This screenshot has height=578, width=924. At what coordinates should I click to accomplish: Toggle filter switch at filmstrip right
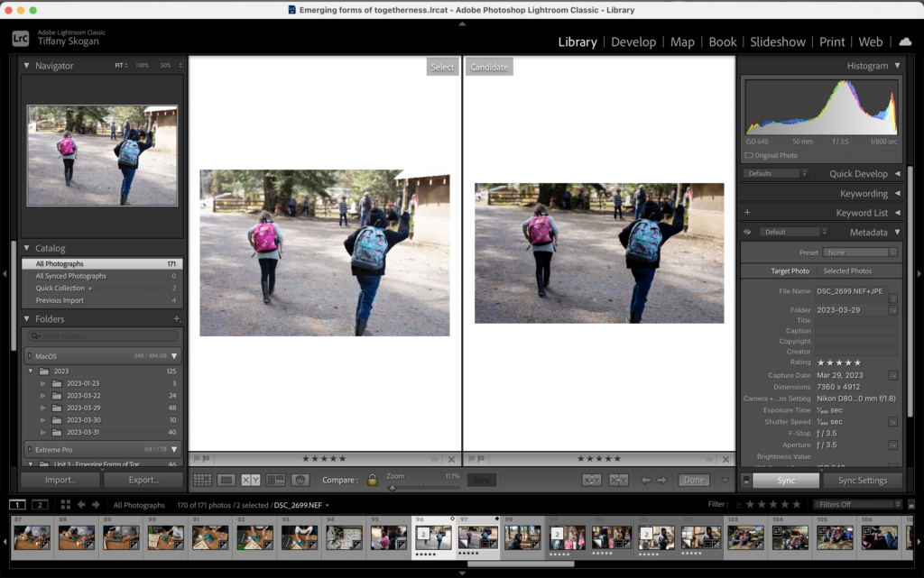click(x=911, y=504)
